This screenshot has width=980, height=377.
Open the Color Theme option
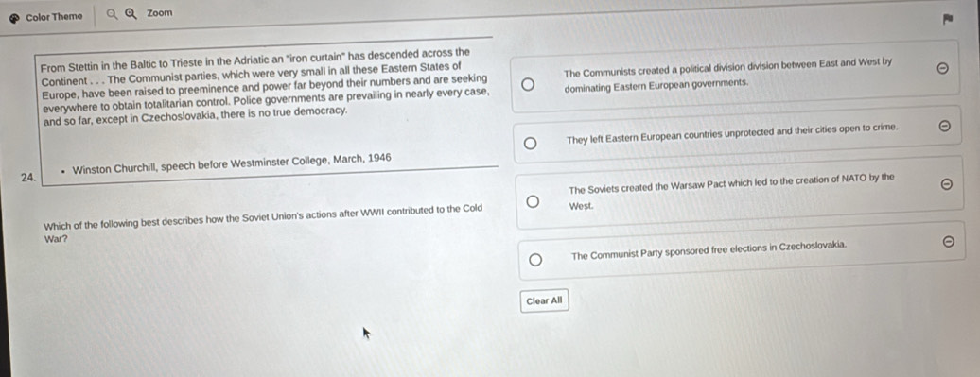point(46,17)
